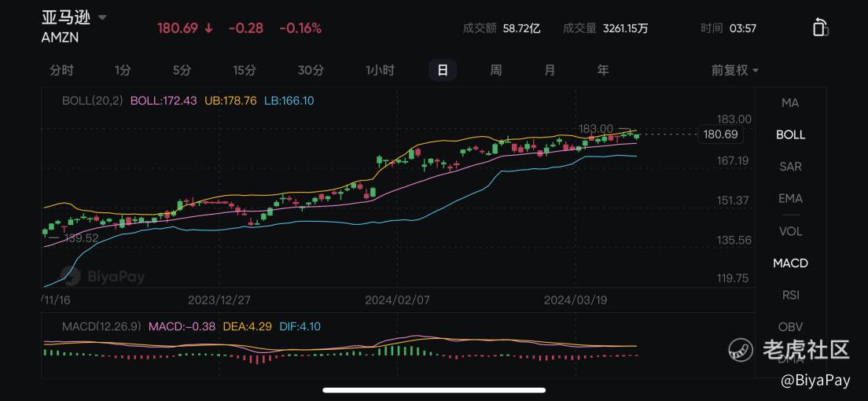Click the BOLL:172.43 middle band value
Viewport: 868px width, 401px height.
[x=164, y=101]
